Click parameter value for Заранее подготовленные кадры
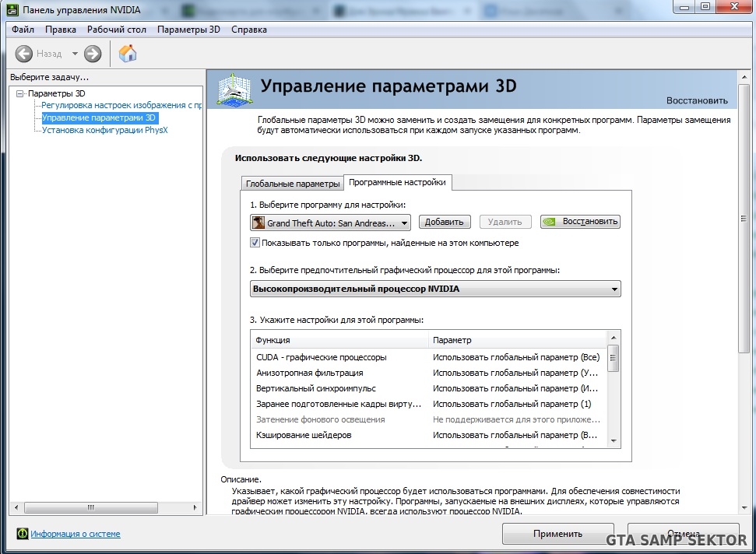This screenshot has width=756, height=554. [x=512, y=404]
